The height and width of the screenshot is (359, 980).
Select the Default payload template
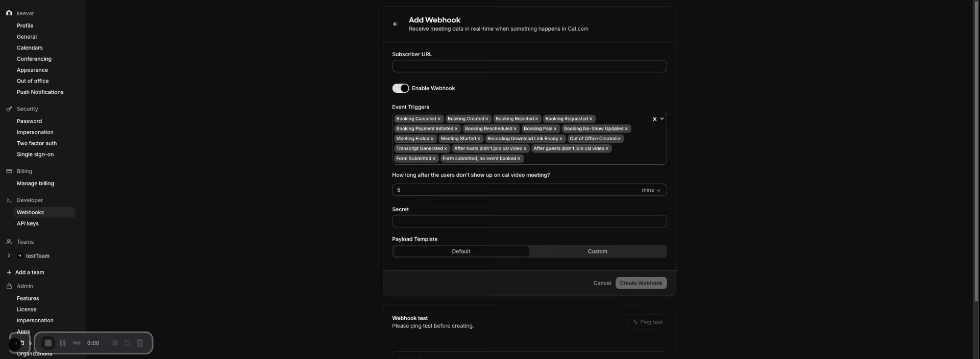[461, 251]
